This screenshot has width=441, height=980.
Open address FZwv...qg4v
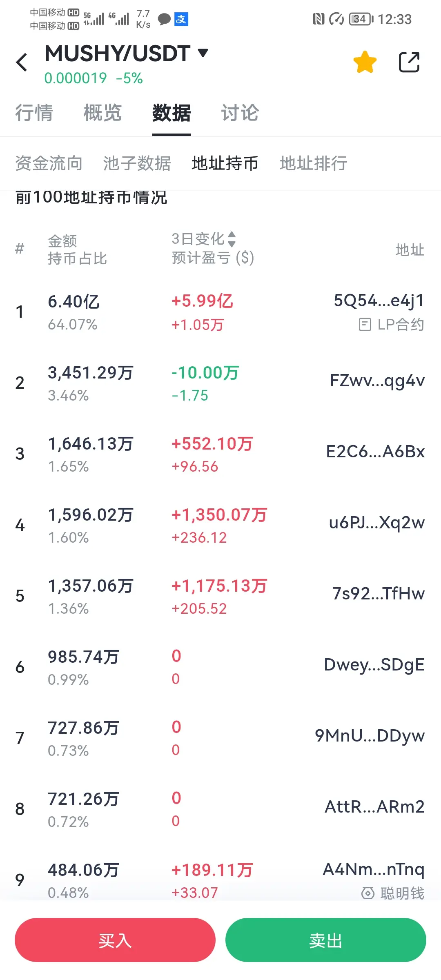coord(377,381)
